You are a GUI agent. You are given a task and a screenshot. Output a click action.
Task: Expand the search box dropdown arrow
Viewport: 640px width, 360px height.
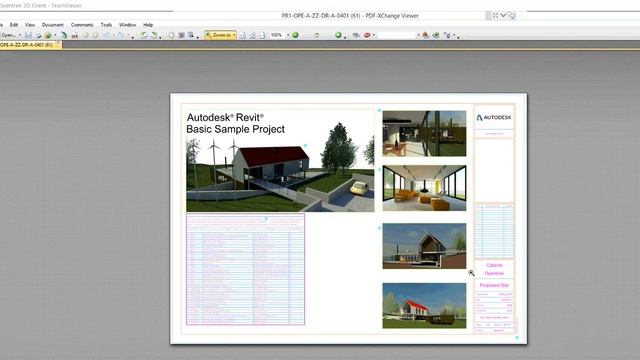point(418,35)
